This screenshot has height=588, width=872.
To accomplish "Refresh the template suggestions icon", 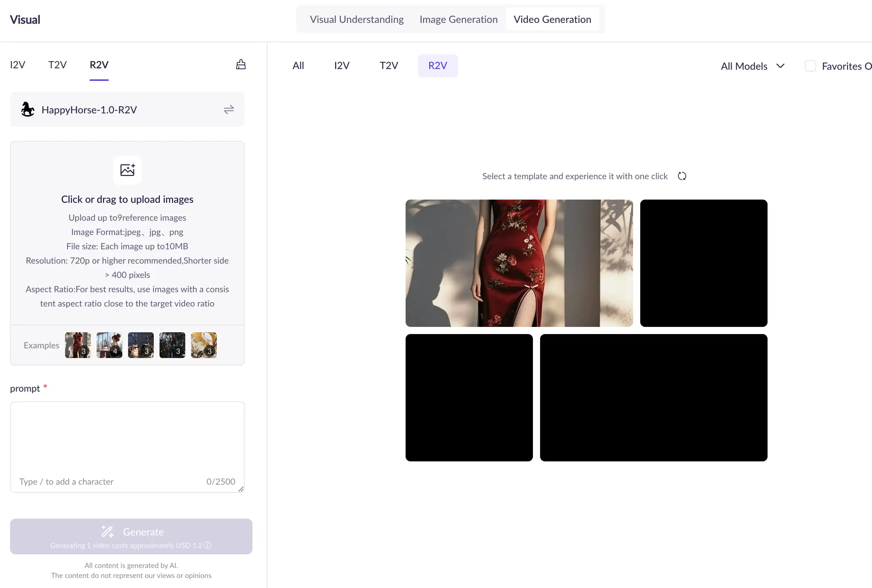I will tap(682, 176).
